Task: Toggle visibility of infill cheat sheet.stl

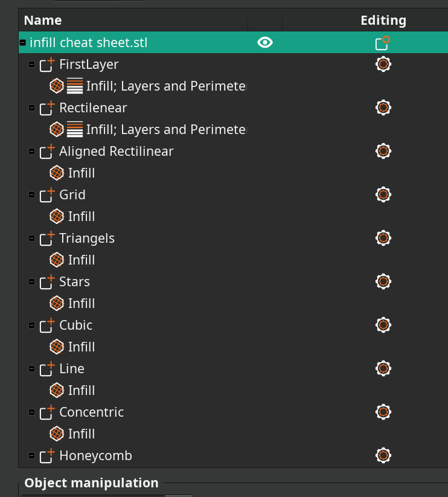Action: (264, 42)
